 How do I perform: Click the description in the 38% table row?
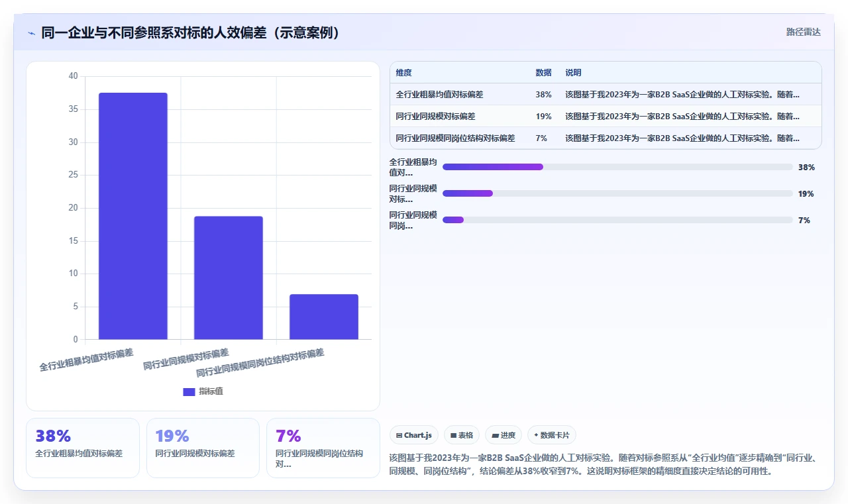pos(682,95)
